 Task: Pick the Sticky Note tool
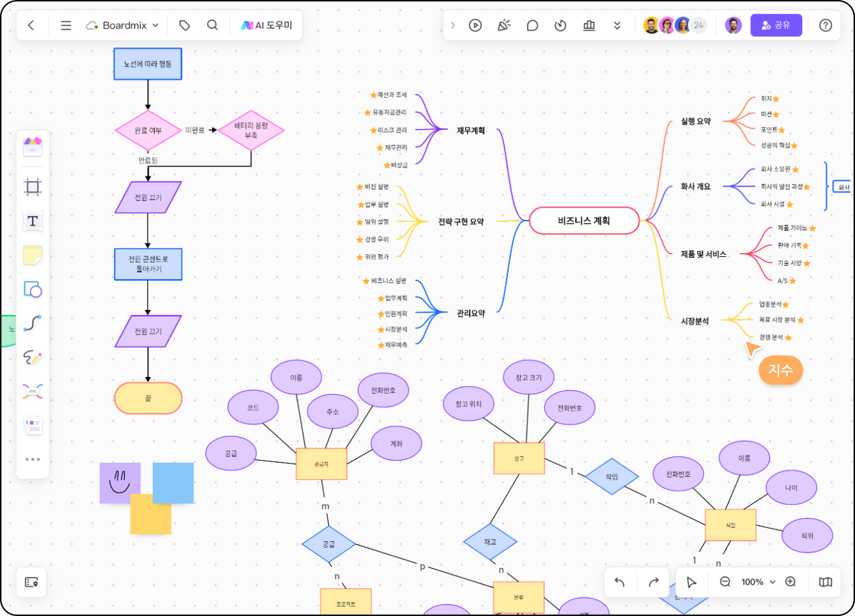coord(33,256)
